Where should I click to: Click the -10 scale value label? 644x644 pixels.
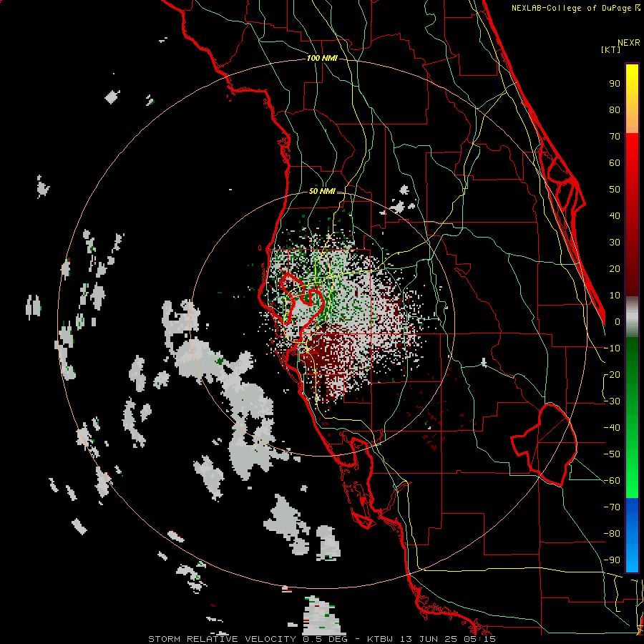[612, 348]
